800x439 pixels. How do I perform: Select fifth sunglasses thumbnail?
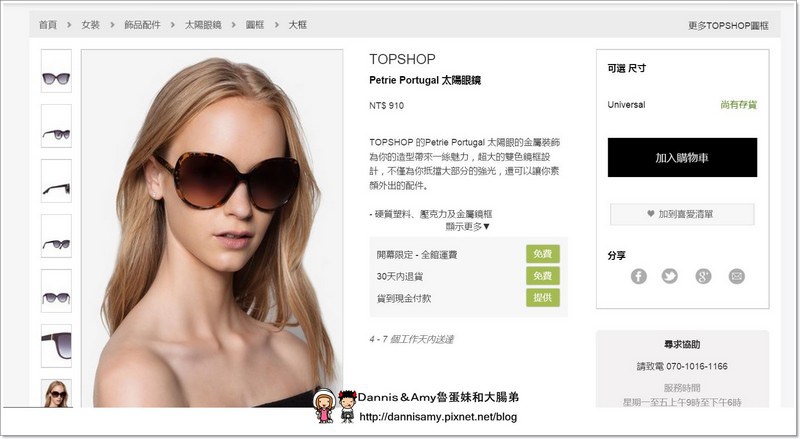[x=56, y=291]
